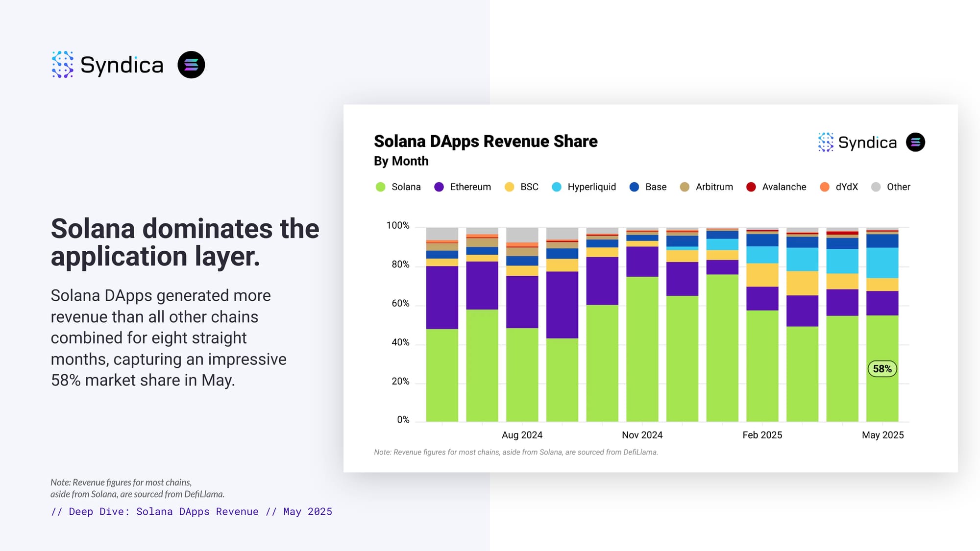Click the headline Solana dominates the application layer
980x551 pixels.
point(185,242)
